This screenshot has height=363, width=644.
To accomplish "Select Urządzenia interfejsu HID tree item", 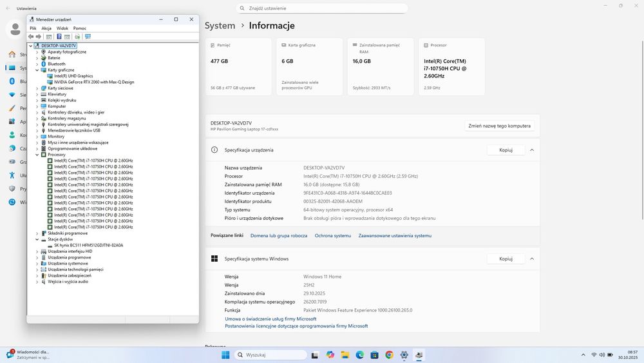I will pos(70,251).
